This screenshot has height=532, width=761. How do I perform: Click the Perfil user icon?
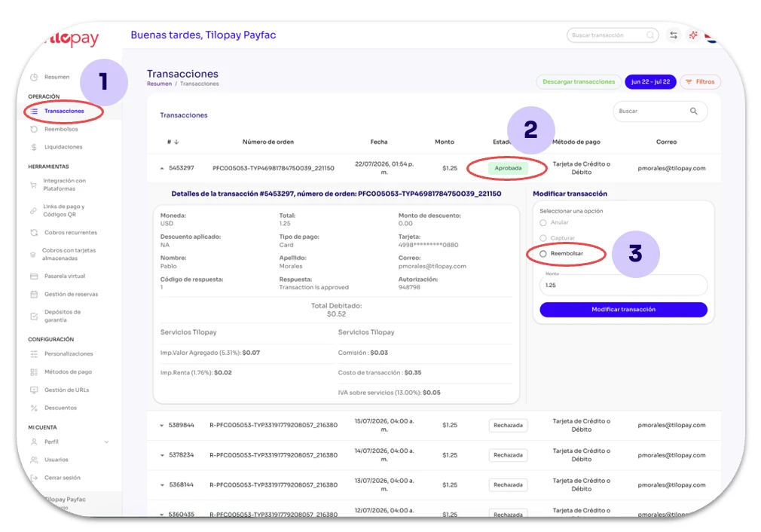[34, 442]
